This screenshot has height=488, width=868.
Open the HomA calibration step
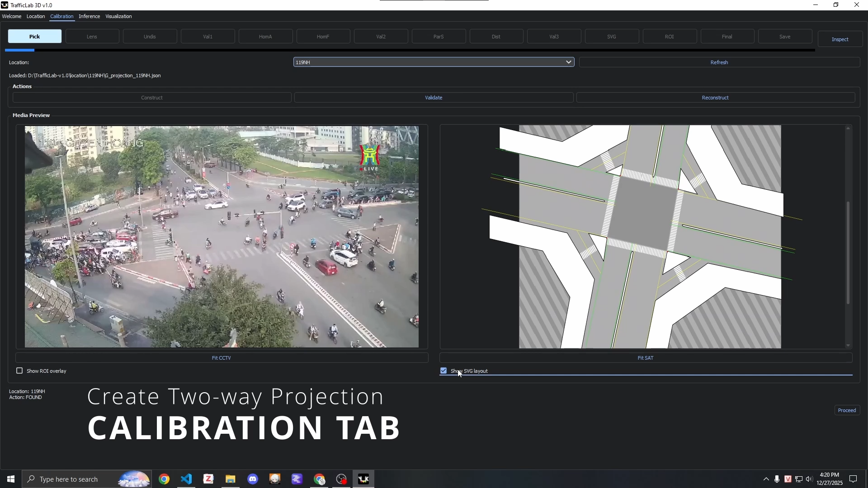[x=265, y=36]
